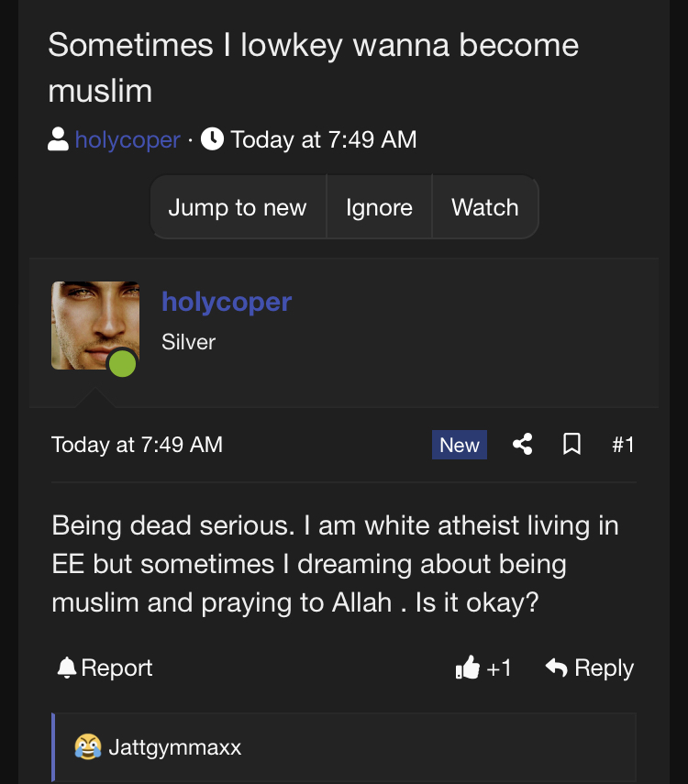The height and width of the screenshot is (784, 688).
Task: Click the New post badge
Action: 459,445
